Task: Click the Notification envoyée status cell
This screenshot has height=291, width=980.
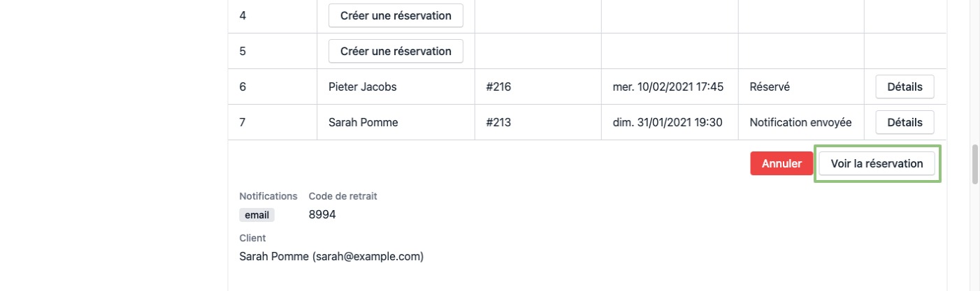Action: click(800, 122)
